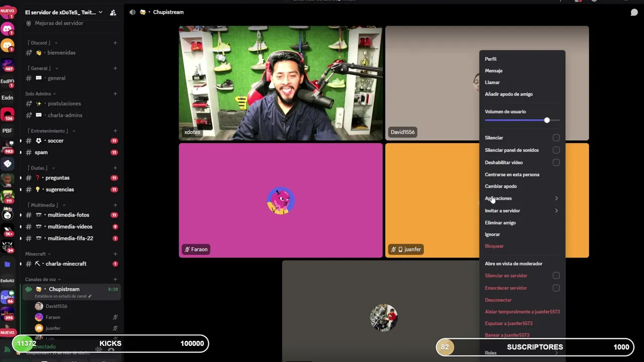Click Abre en vista de moderador

point(513,263)
